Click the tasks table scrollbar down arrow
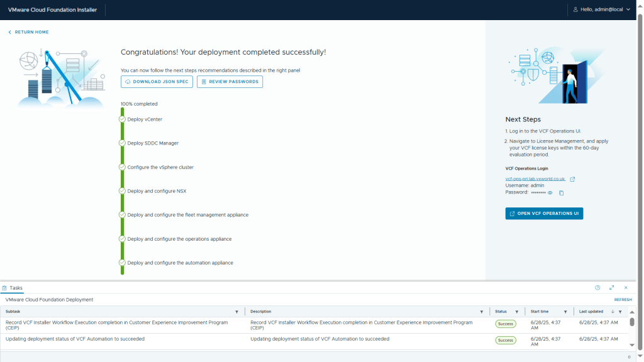The width and height of the screenshot is (644, 362). coord(632,345)
